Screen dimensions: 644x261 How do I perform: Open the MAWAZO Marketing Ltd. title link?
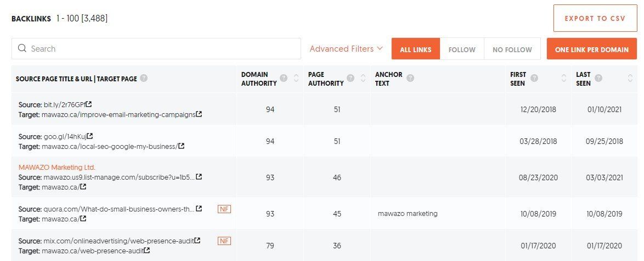pos(57,167)
